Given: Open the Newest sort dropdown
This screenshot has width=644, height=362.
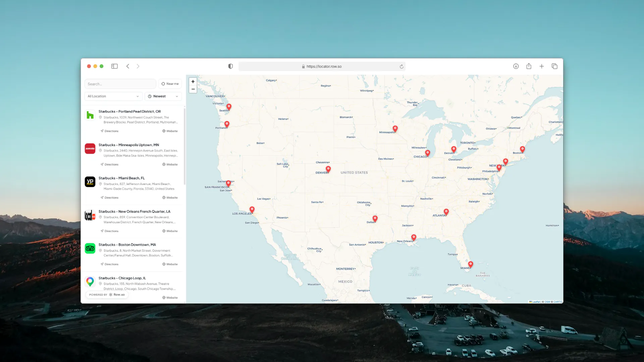Looking at the screenshot, I should coord(163,96).
